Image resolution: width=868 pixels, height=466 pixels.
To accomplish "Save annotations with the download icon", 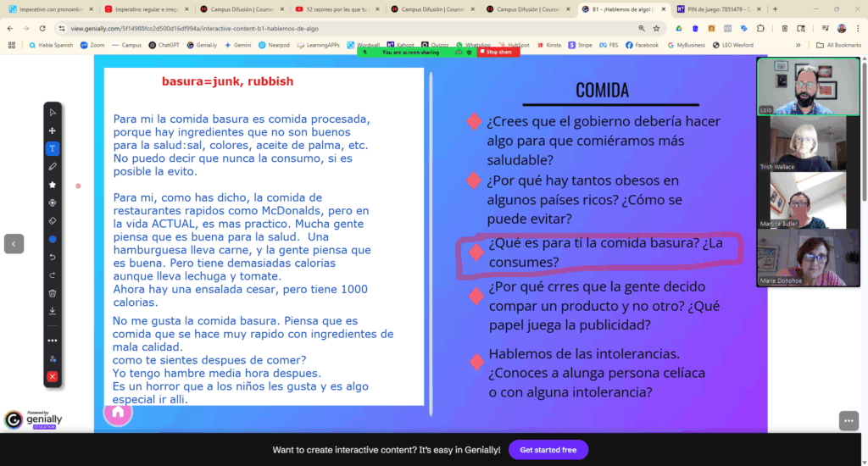I will [53, 311].
